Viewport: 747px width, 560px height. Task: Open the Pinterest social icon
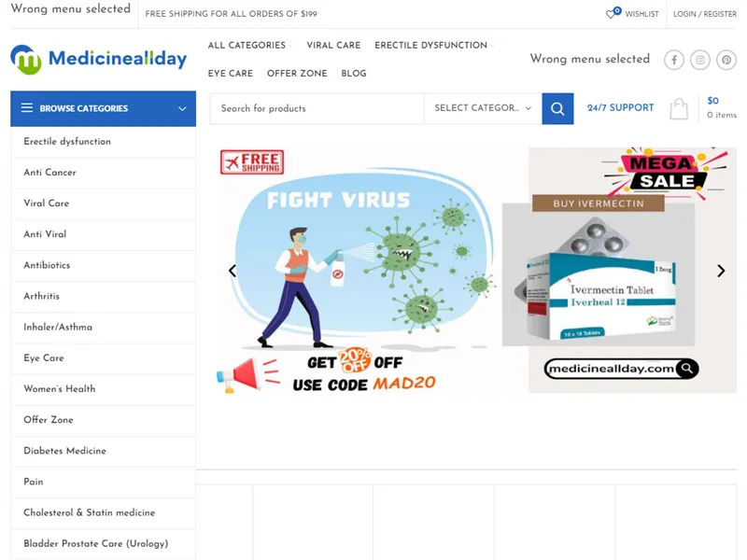click(x=726, y=60)
